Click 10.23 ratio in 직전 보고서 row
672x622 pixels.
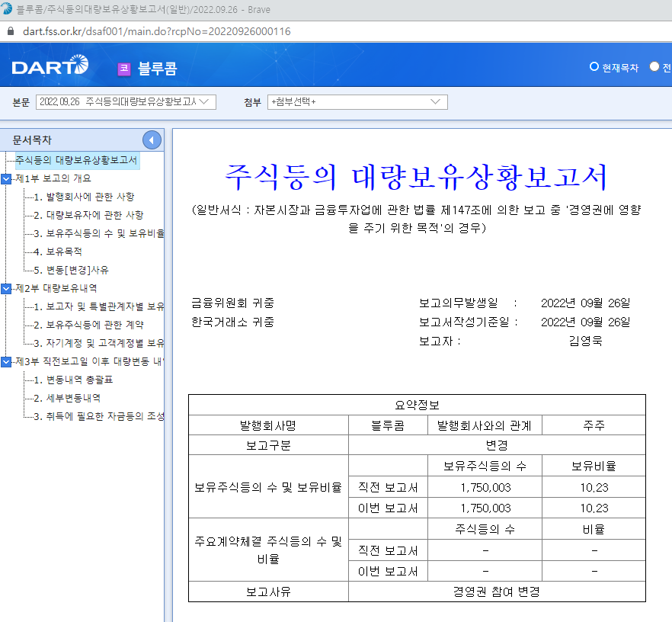[594, 487]
